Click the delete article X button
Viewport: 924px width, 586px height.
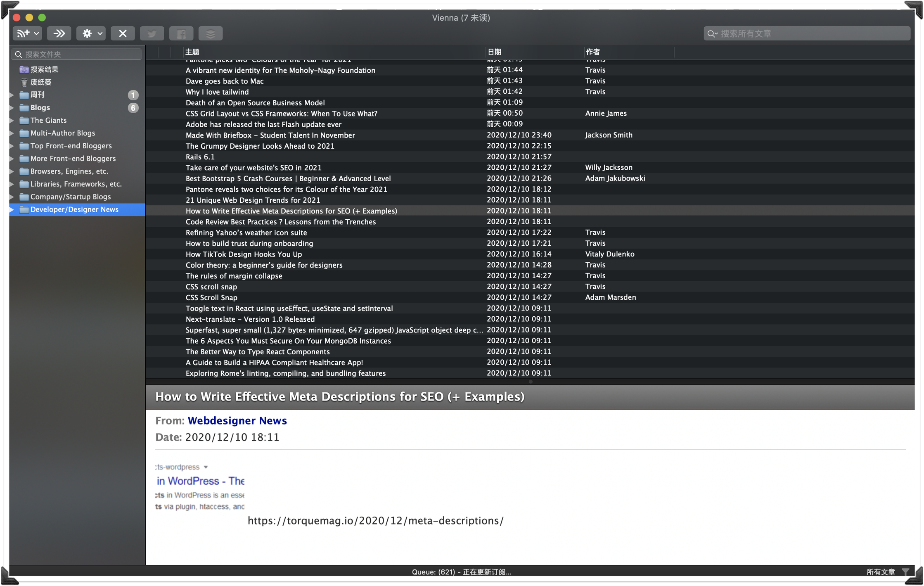[123, 33]
